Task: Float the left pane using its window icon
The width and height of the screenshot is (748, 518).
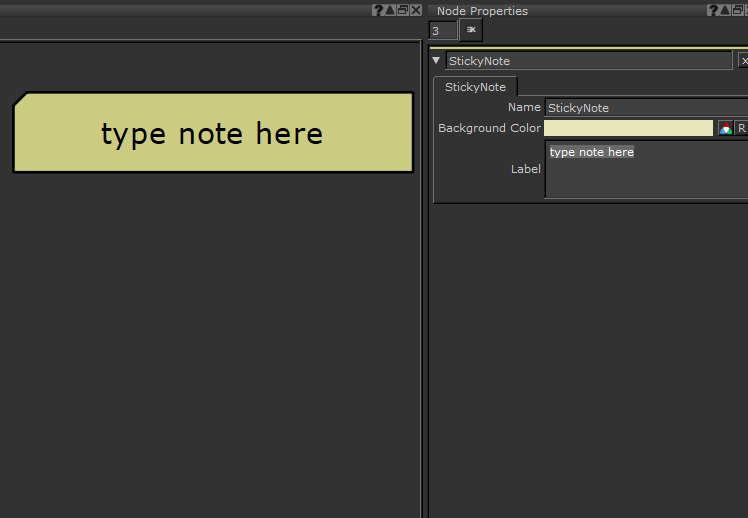Action: point(402,10)
